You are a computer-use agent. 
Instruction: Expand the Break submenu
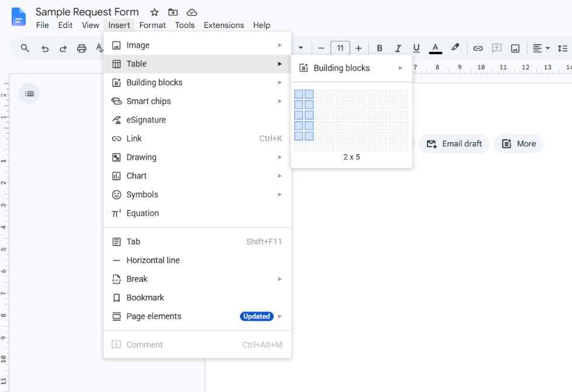tap(197, 279)
